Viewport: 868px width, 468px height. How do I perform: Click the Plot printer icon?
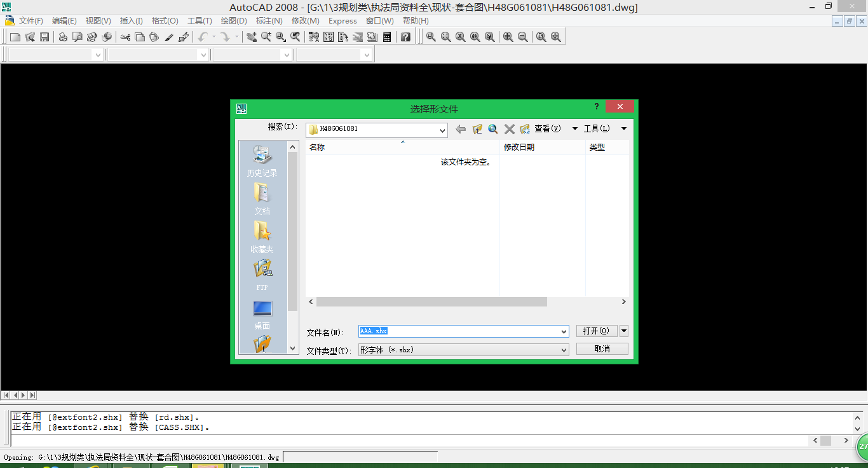[x=63, y=37]
